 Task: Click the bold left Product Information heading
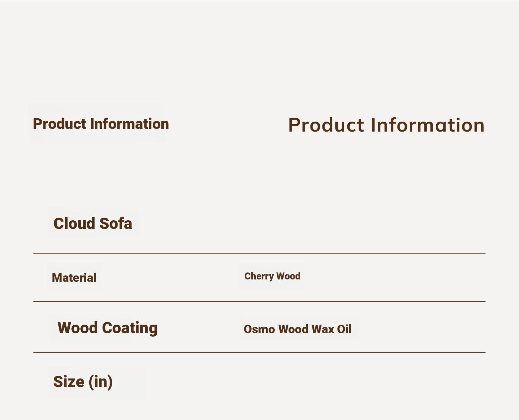pyautogui.click(x=101, y=124)
